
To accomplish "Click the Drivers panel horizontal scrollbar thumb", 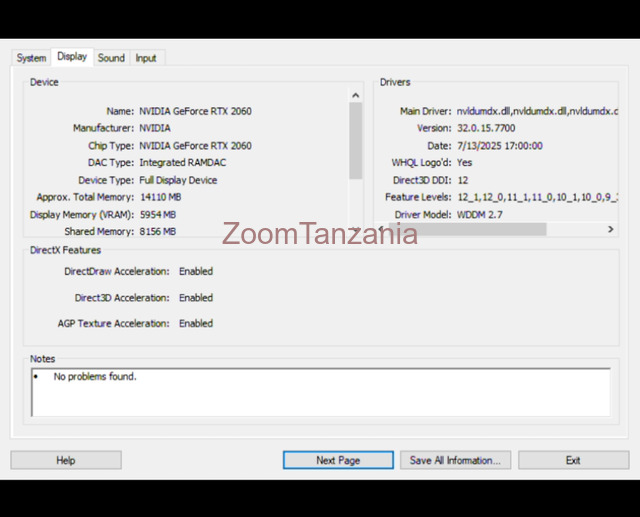I will [467, 229].
